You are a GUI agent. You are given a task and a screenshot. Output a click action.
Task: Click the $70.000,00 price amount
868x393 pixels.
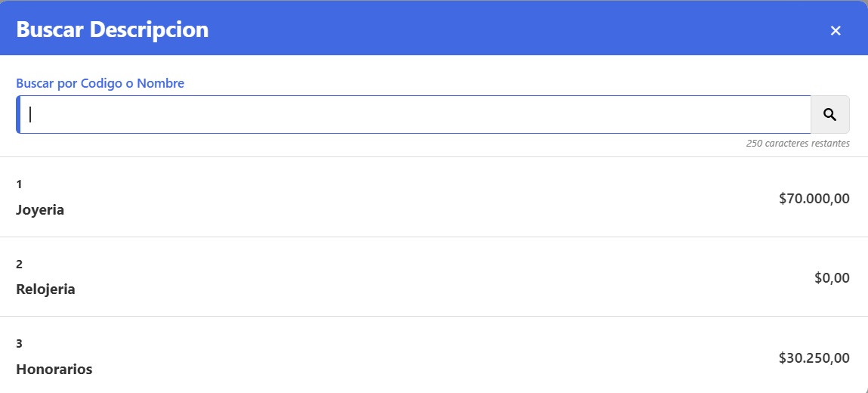(814, 198)
